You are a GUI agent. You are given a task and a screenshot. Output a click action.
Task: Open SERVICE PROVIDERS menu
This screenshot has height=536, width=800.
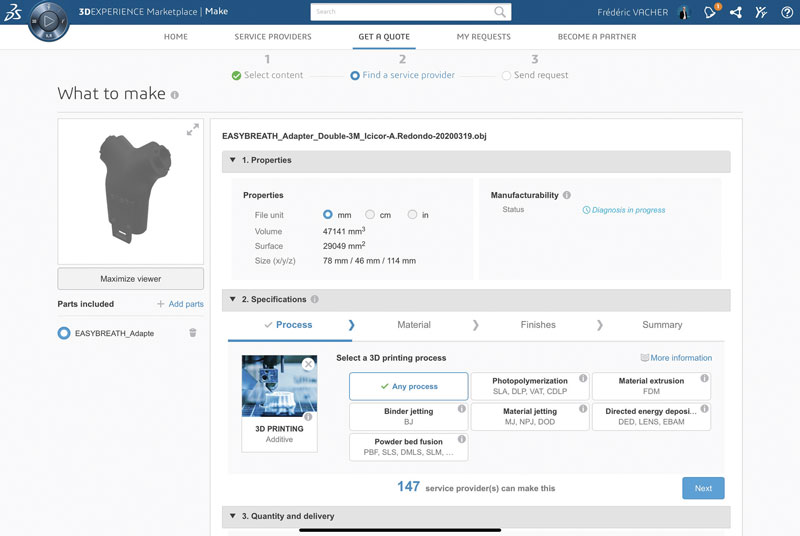(x=273, y=37)
